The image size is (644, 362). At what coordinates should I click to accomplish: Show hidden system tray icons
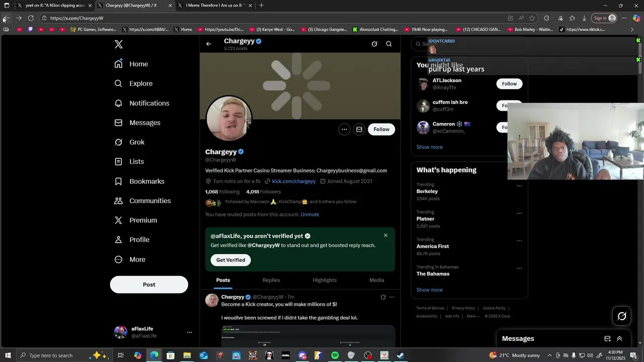point(549,355)
